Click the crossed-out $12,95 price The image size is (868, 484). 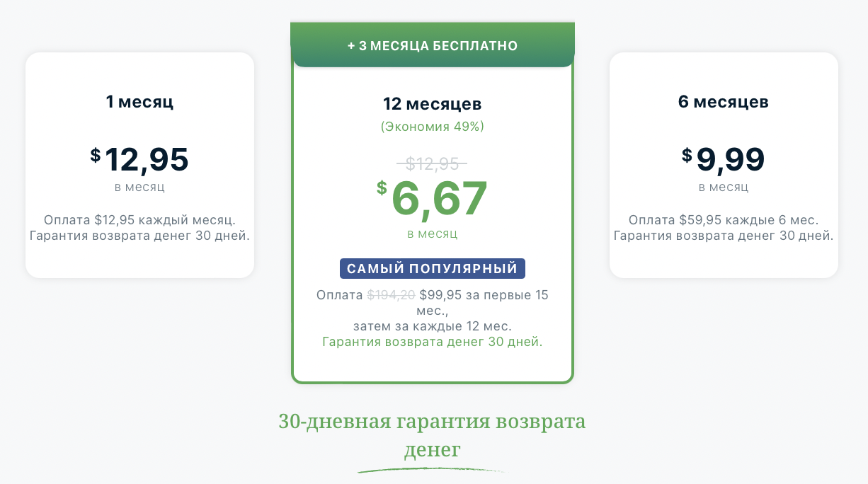click(x=432, y=164)
